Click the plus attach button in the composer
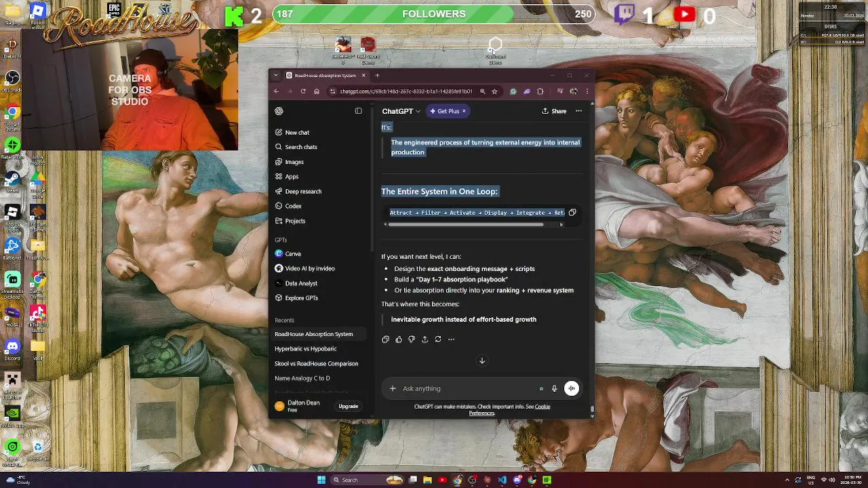The height and width of the screenshot is (488, 868). pos(393,388)
